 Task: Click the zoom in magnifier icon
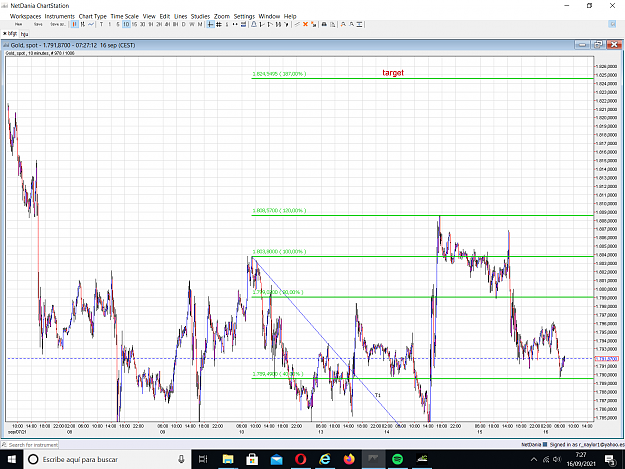343,24
